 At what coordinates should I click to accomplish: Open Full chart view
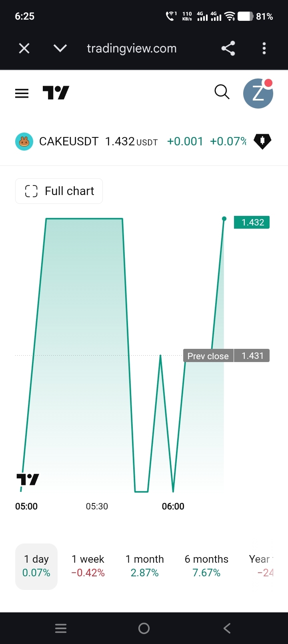click(59, 191)
